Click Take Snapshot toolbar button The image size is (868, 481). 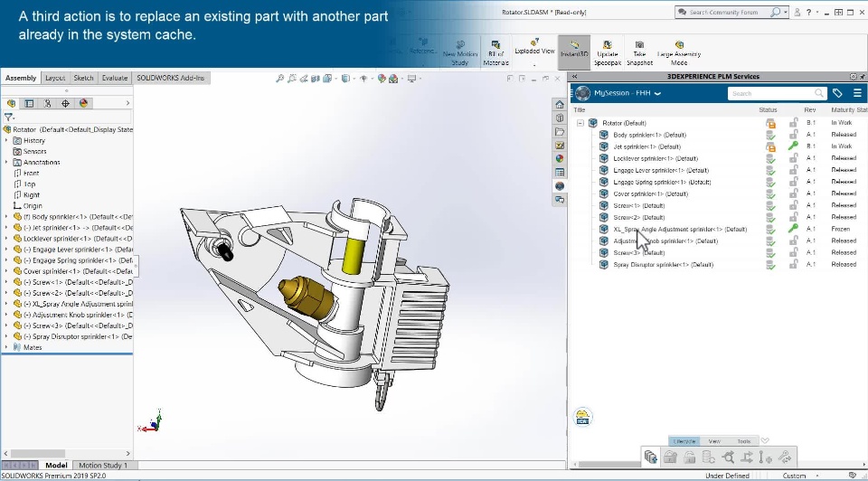[639, 53]
